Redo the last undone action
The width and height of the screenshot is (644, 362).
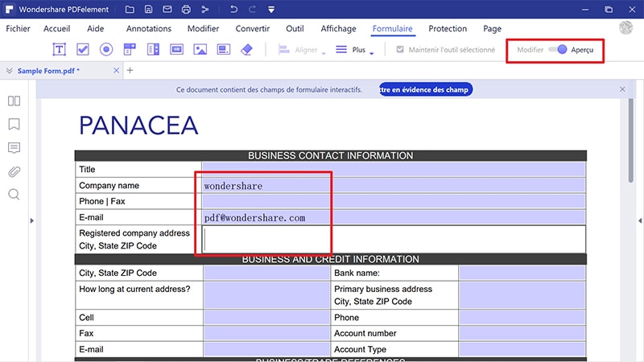[x=252, y=9]
